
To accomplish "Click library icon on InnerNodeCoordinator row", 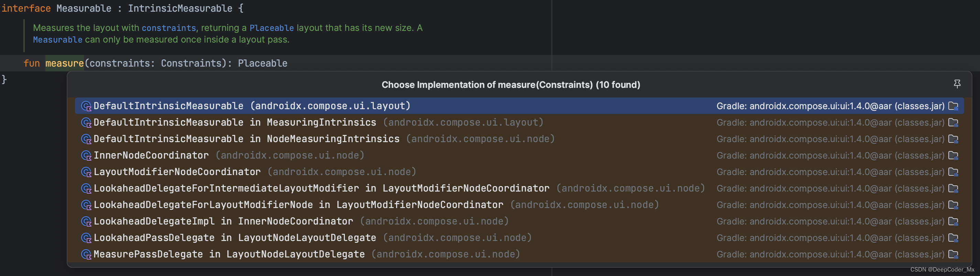I will click(x=954, y=155).
